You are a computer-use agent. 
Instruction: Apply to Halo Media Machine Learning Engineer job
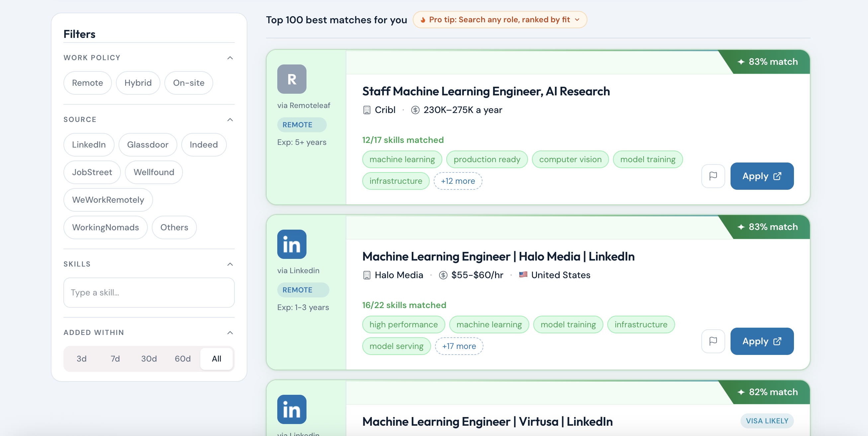coord(761,341)
